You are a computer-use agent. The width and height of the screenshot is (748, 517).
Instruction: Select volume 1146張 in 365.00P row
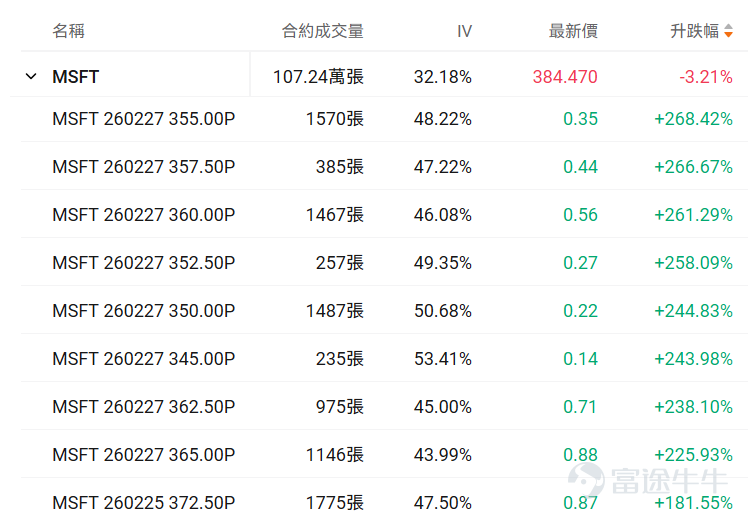[x=334, y=455]
